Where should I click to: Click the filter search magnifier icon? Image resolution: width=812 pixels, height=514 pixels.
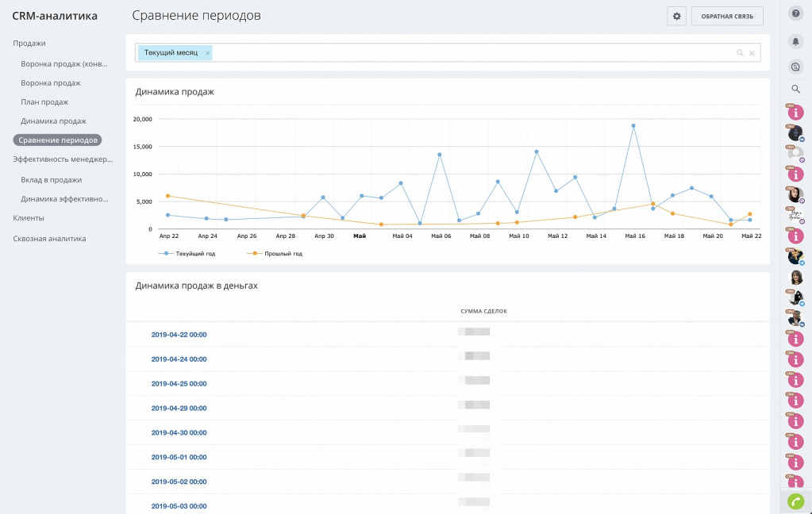tap(740, 53)
